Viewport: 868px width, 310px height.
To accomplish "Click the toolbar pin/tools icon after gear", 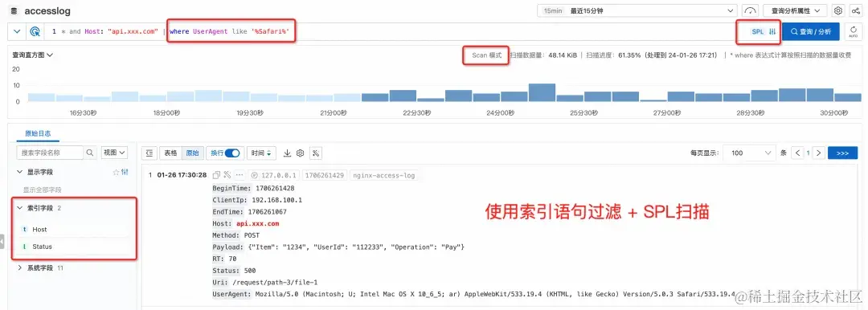I will point(316,153).
